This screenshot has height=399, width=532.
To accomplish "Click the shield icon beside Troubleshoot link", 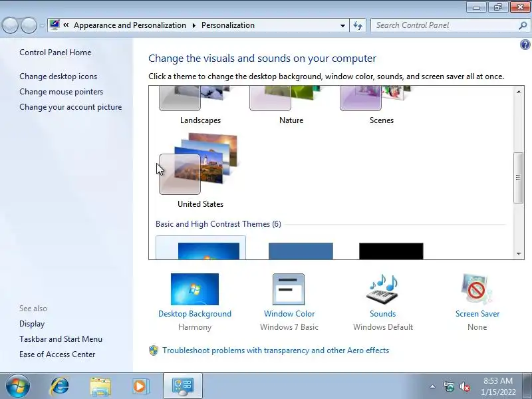I will [154, 350].
